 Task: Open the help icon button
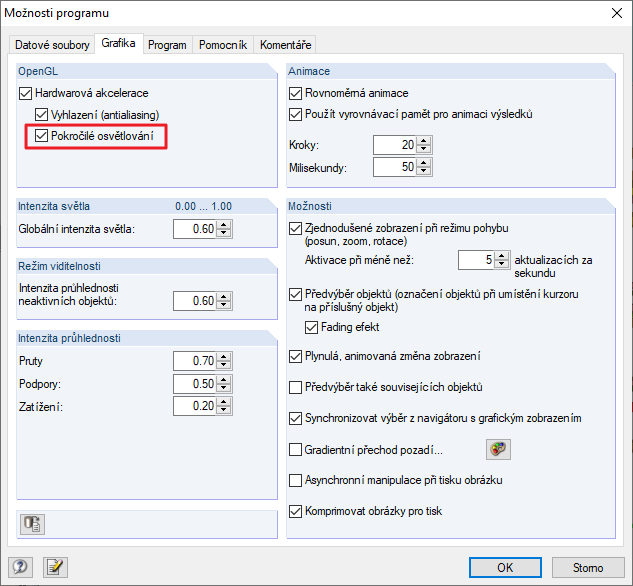pos(20,567)
